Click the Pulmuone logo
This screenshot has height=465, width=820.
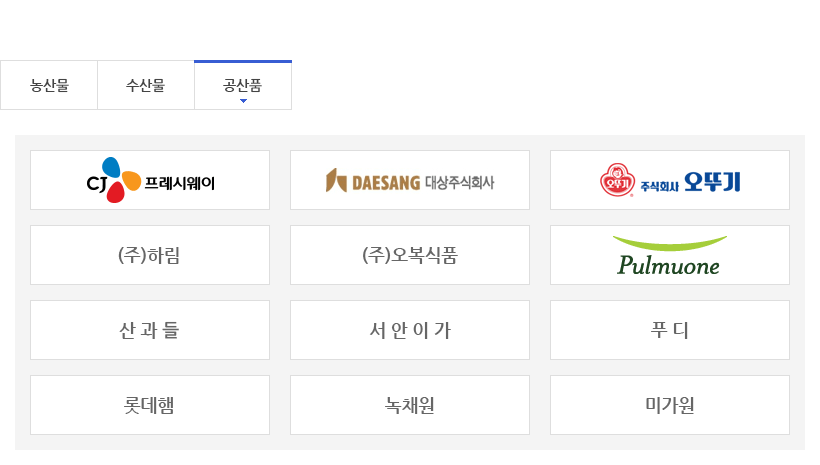click(x=669, y=255)
